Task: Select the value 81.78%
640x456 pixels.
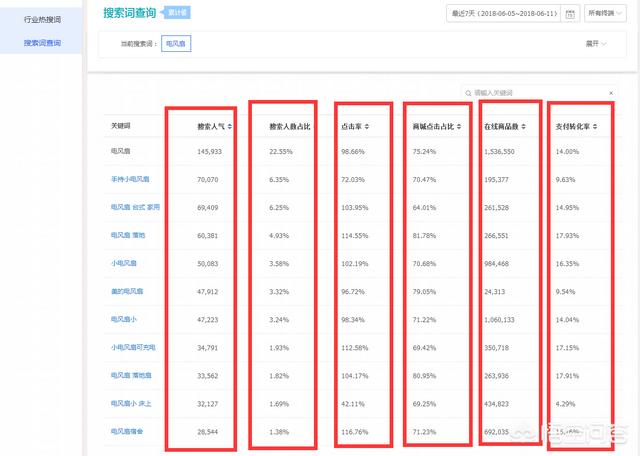Action: (424, 236)
